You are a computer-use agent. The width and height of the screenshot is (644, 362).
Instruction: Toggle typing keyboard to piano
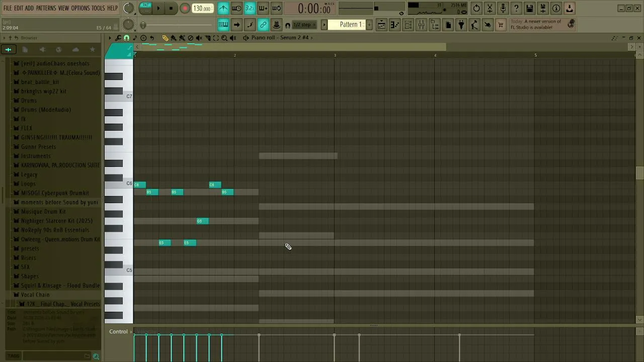(223, 25)
